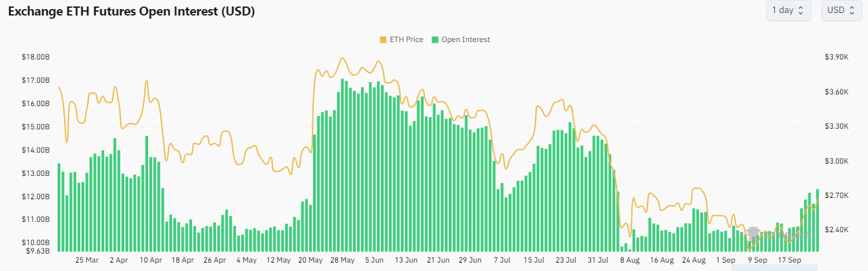Viewport: 868px width, 271px height.
Task: Click the 1 day dropdown chevron arrows
Action: point(801,10)
